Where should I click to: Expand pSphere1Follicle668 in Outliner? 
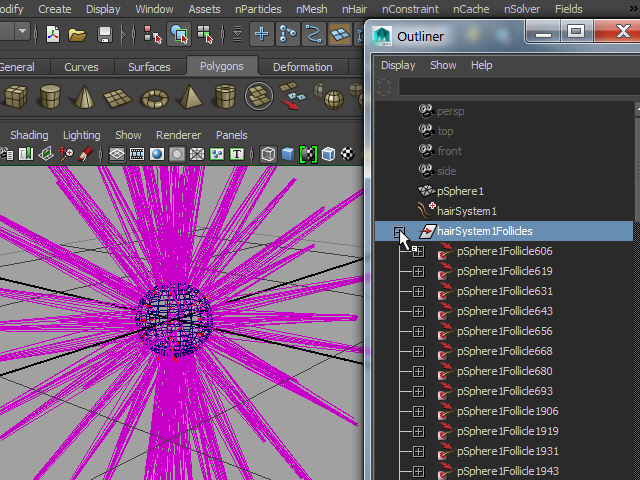418,351
